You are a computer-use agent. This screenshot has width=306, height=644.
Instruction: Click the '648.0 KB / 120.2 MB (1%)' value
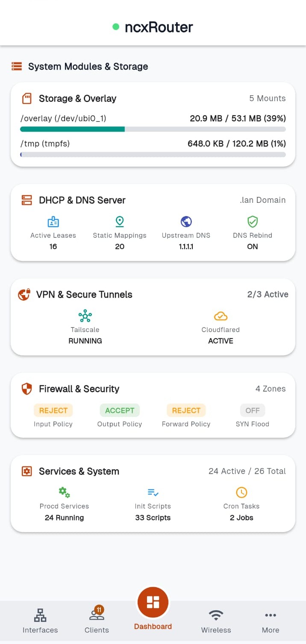[x=237, y=143]
